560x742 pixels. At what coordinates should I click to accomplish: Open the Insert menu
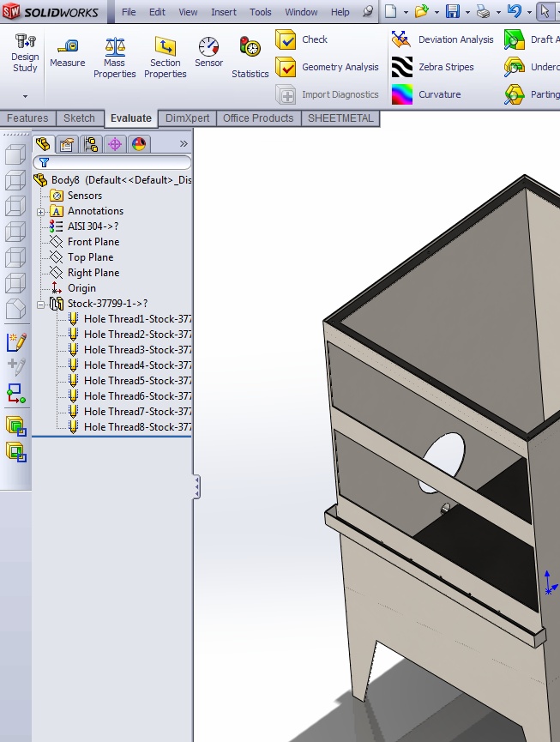224,12
